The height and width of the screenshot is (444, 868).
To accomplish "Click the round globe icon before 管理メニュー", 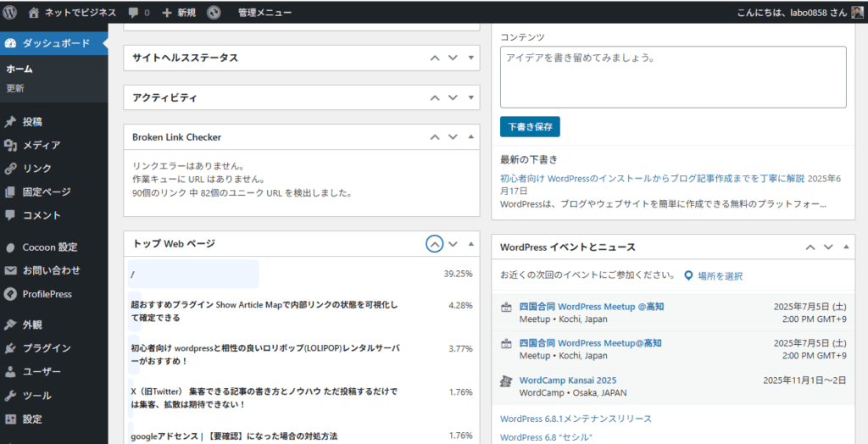I will pyautogui.click(x=214, y=12).
